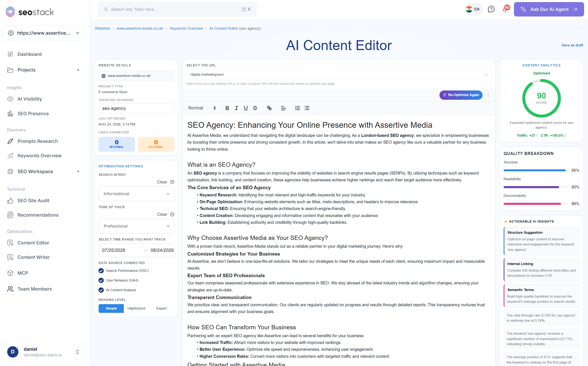Insert a link using the link icon

[269, 108]
